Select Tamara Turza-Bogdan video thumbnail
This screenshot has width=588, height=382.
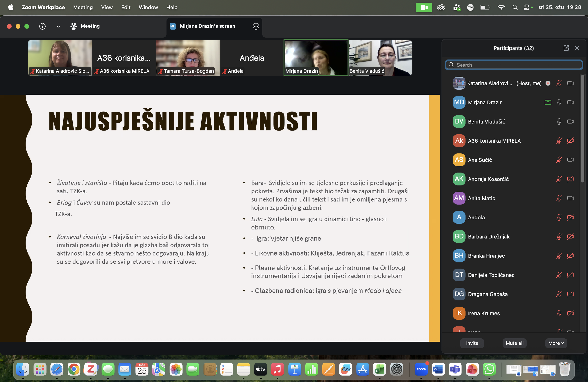(x=188, y=58)
